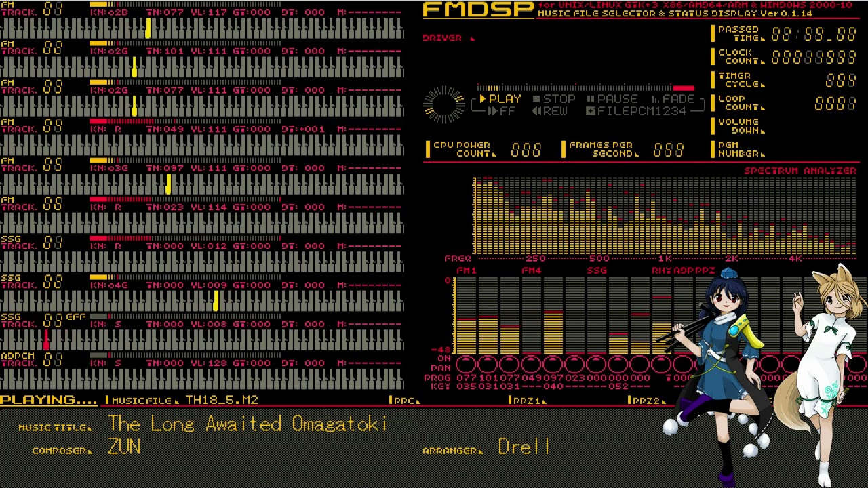Click VL:012 on the SSG track
The height and width of the screenshot is (488, 868).
coord(208,245)
